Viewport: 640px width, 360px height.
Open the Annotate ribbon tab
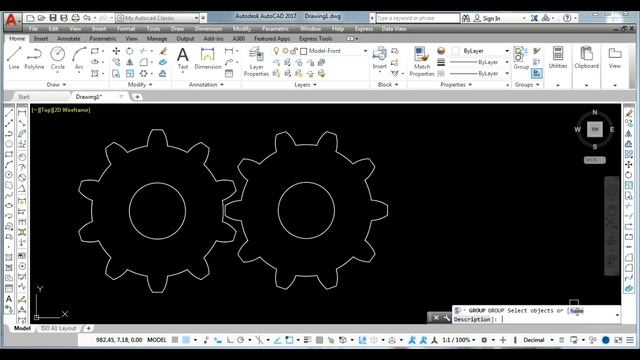69,38
